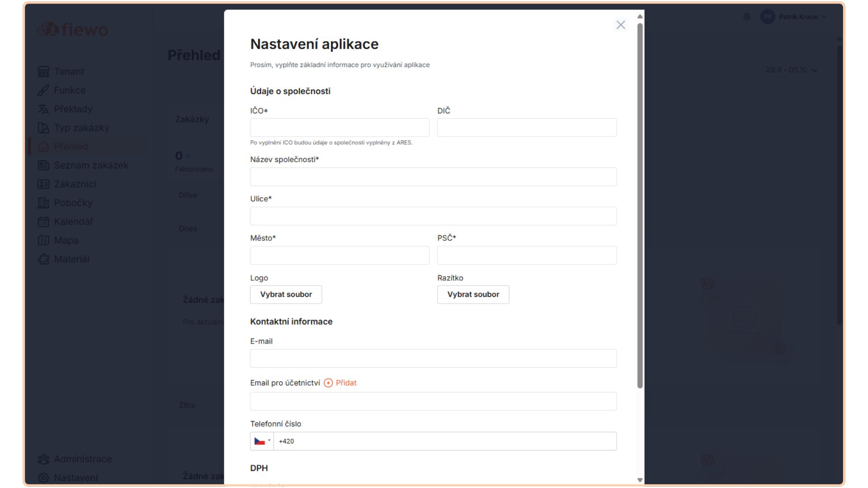Click the Zákazníci contact card icon
The image size is (868, 488).
point(43,184)
